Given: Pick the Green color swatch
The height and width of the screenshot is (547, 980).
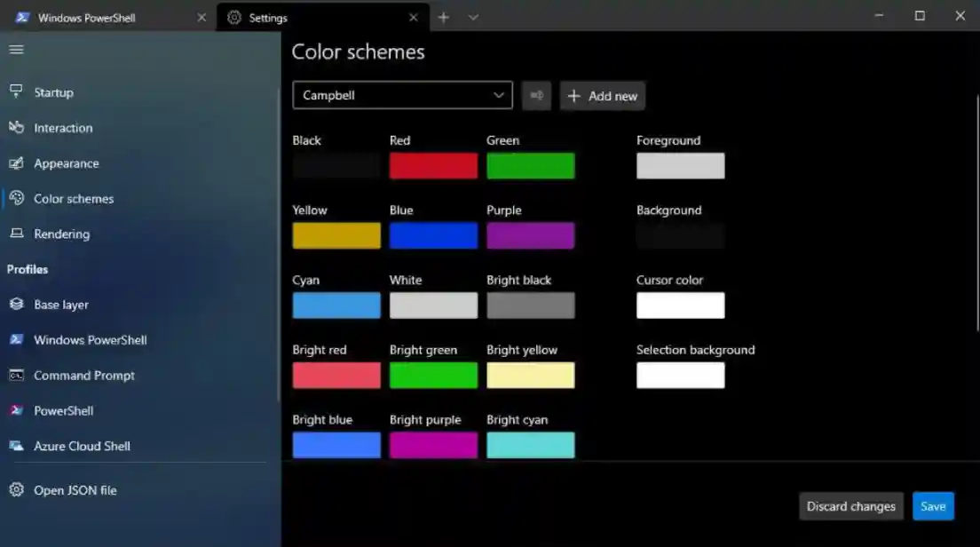Looking at the screenshot, I should pyautogui.click(x=531, y=166).
